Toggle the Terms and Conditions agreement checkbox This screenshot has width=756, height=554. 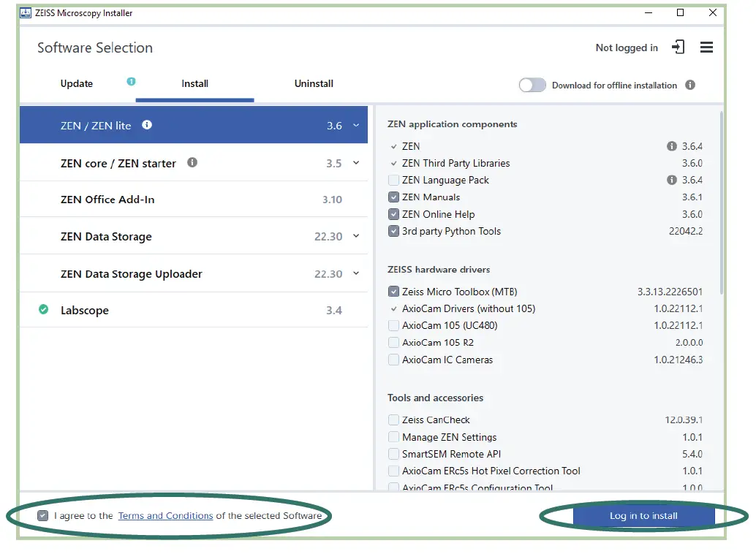pyautogui.click(x=43, y=516)
